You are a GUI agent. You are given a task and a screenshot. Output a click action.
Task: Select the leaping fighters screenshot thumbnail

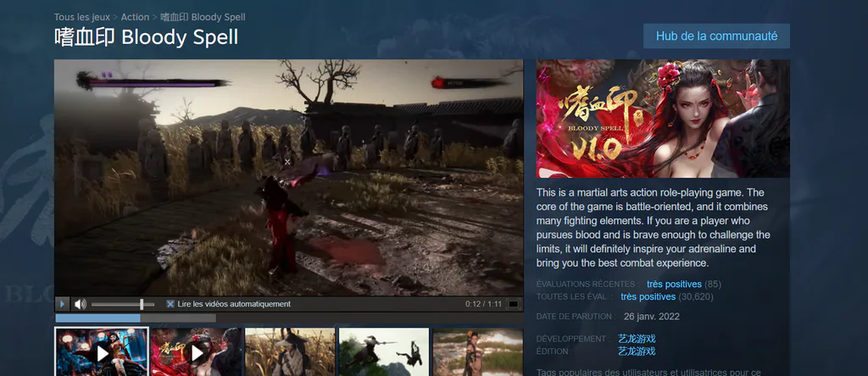[384, 352]
